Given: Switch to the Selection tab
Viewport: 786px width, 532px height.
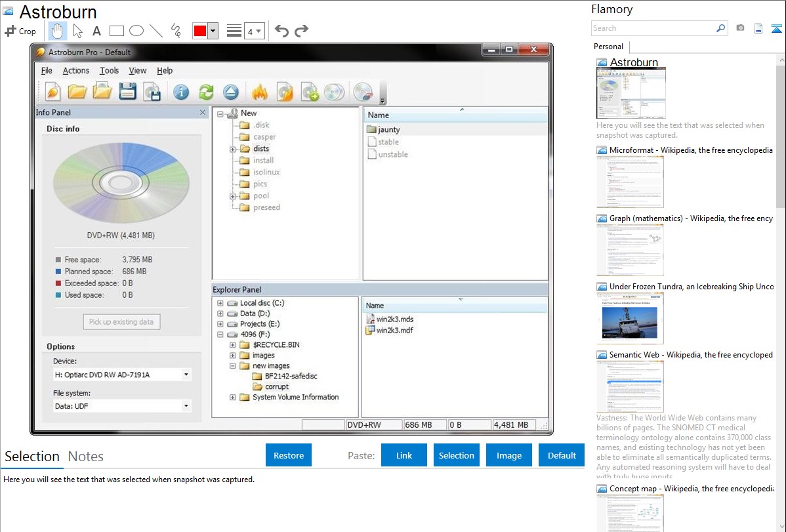Looking at the screenshot, I should coord(32,457).
